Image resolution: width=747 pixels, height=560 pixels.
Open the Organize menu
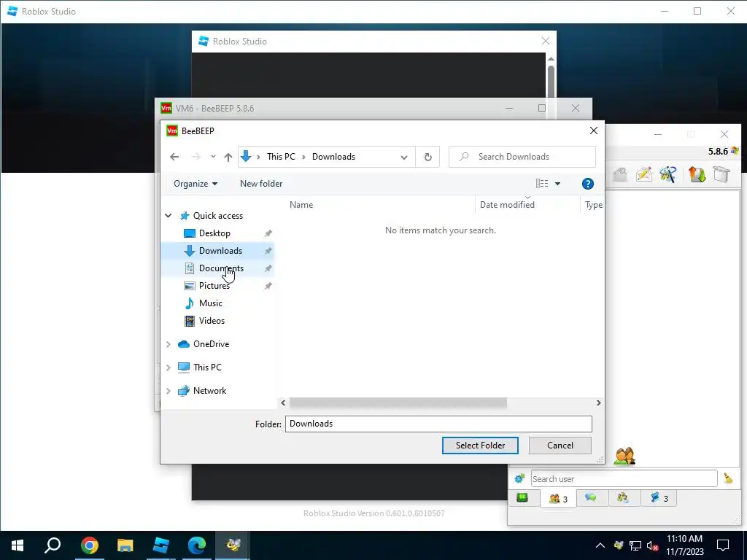click(x=196, y=184)
